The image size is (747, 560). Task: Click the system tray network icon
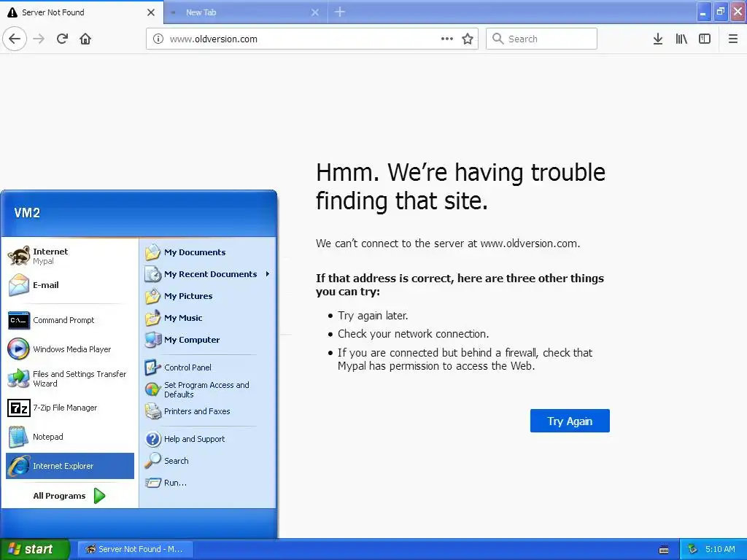point(693,550)
